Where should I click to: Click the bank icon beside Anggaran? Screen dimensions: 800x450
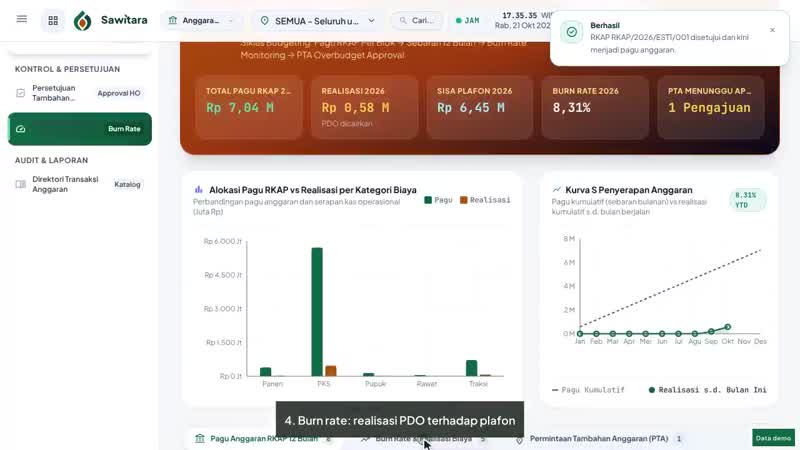[x=172, y=20]
